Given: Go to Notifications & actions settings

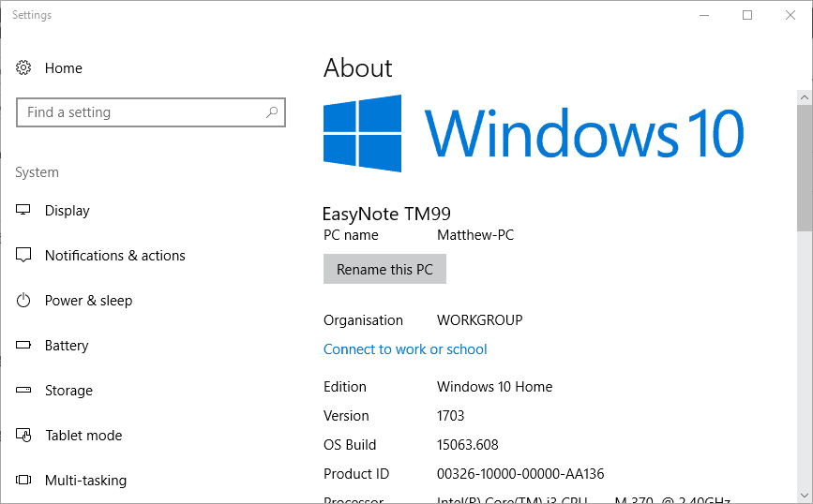Looking at the screenshot, I should [x=114, y=256].
